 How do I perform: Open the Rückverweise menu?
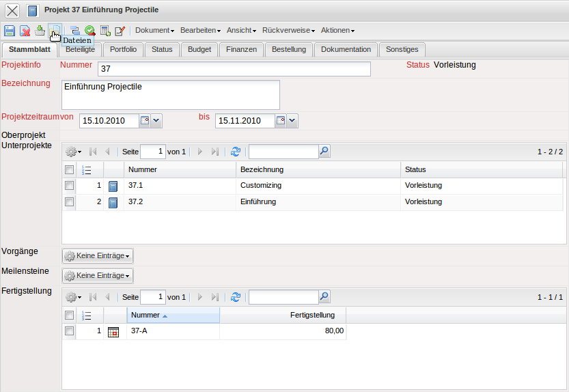[288, 31]
